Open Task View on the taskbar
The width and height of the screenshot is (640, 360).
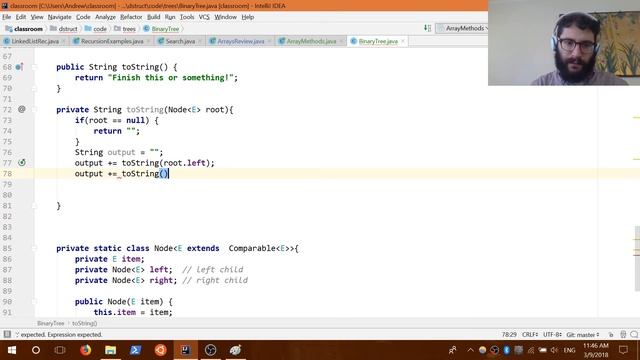click(x=60, y=350)
